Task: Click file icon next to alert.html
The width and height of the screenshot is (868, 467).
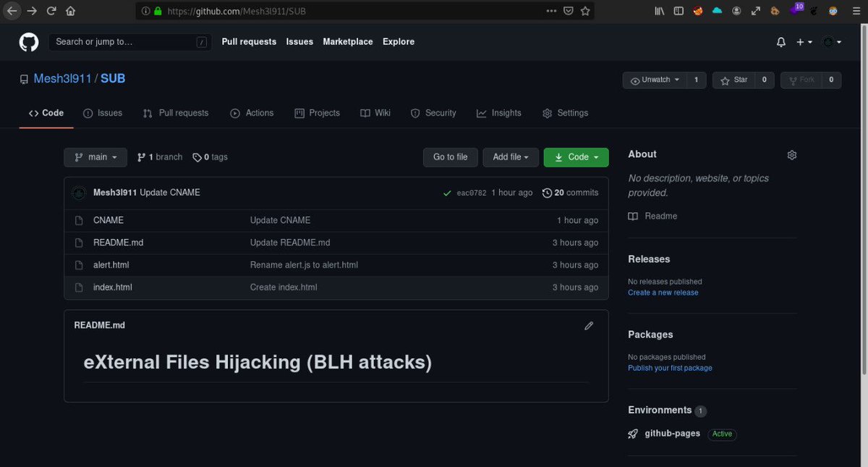Action: point(79,265)
